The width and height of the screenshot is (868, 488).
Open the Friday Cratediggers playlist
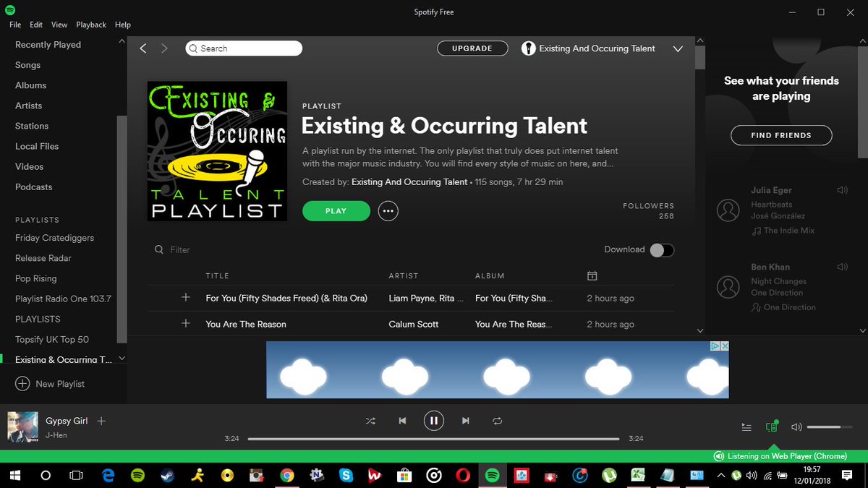coord(55,238)
